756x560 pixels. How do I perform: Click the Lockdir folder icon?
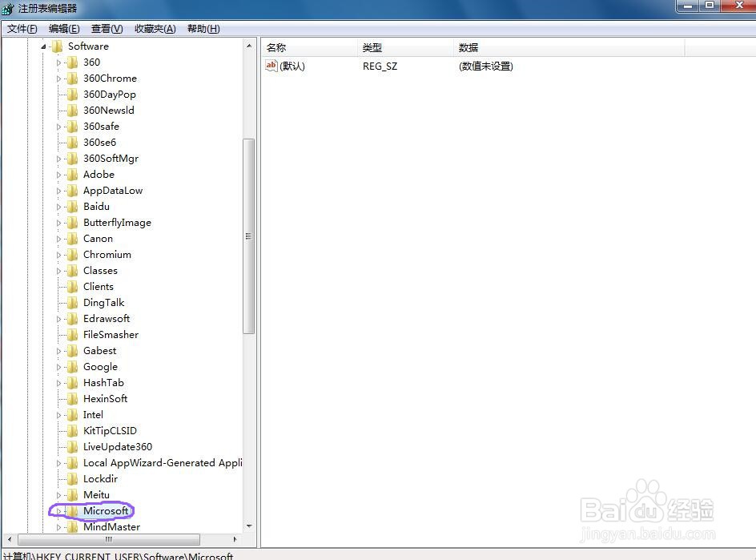pos(72,479)
